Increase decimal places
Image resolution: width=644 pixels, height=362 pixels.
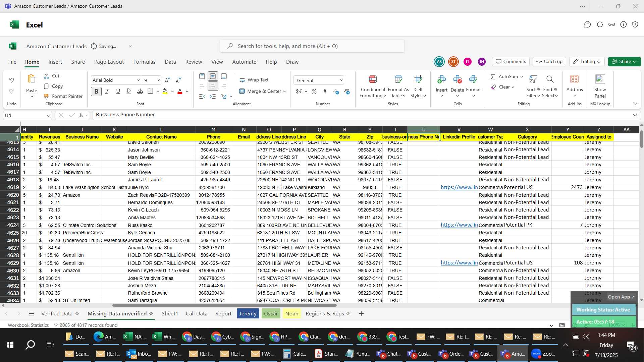(x=336, y=91)
